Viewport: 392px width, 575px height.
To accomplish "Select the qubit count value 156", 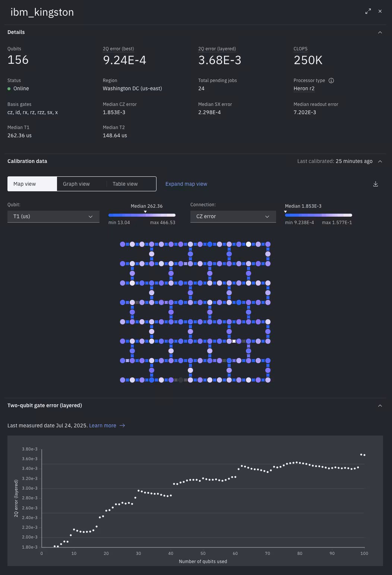I will point(18,60).
